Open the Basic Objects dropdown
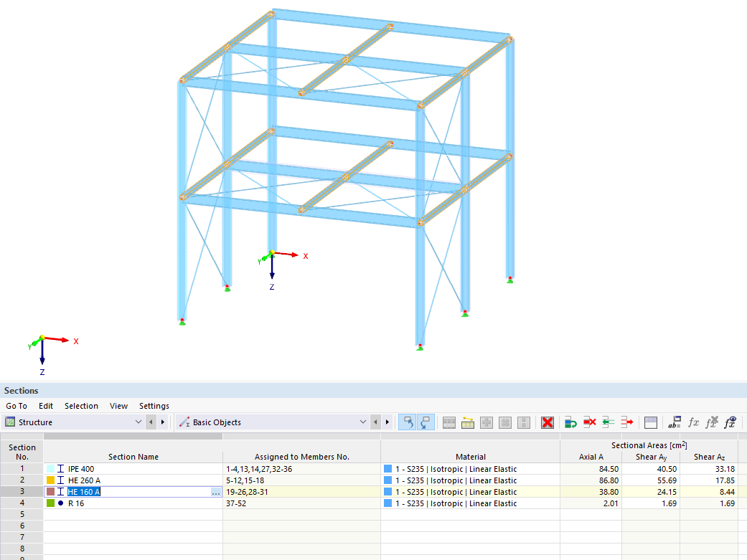This screenshot has width=747, height=560. click(364, 422)
